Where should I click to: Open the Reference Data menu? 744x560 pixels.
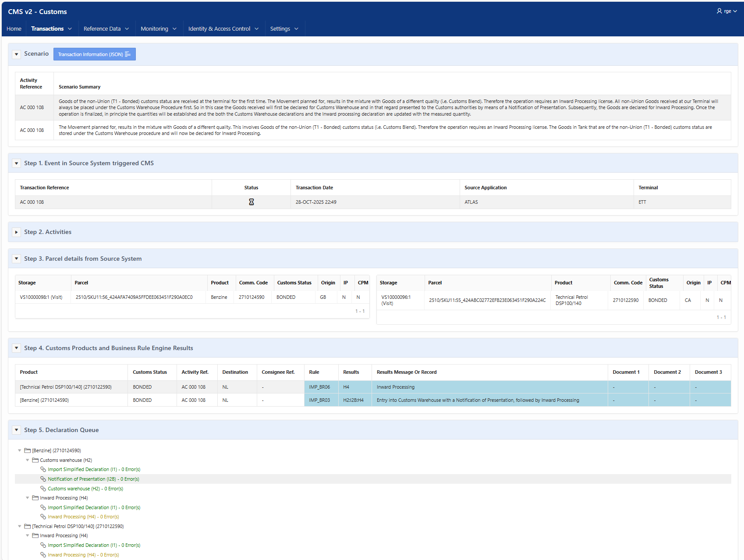106,28
